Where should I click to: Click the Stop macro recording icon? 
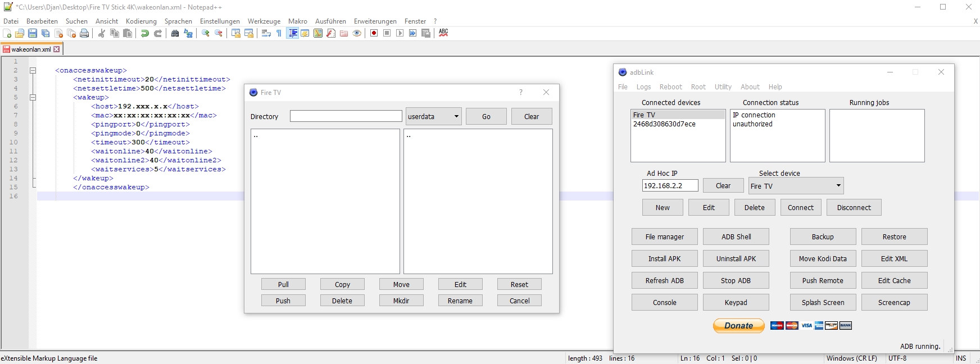[387, 33]
